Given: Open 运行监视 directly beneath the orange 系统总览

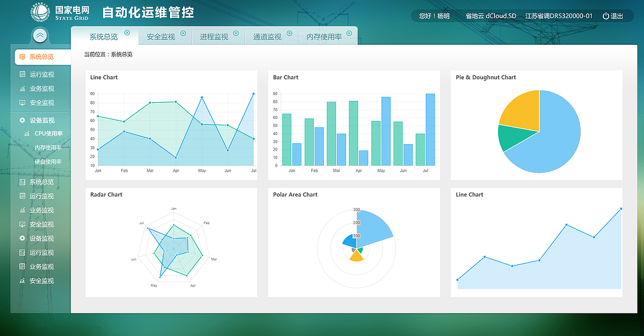Looking at the screenshot, I should click(x=42, y=75).
